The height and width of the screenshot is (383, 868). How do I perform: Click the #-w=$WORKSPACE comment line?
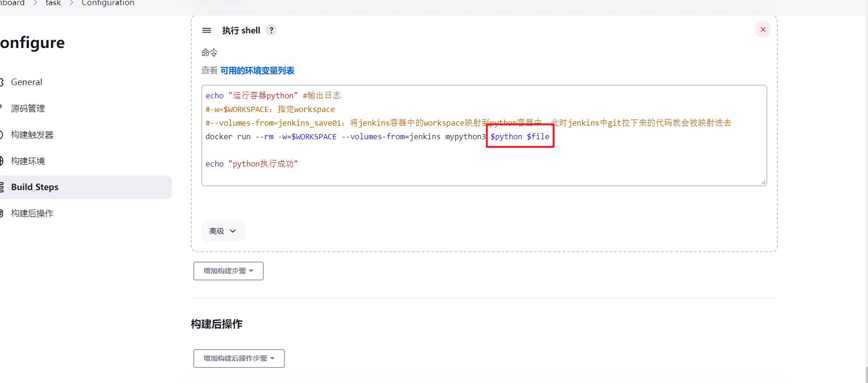click(270, 109)
